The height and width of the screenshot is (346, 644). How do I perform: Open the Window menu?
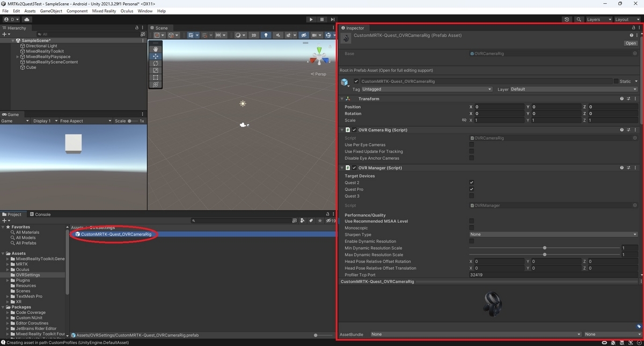tap(145, 11)
